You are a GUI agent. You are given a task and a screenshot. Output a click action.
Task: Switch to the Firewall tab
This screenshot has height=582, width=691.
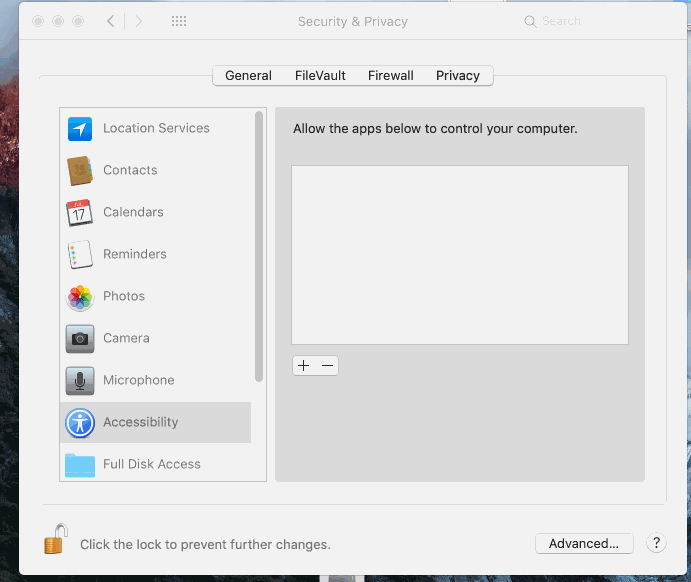point(390,76)
